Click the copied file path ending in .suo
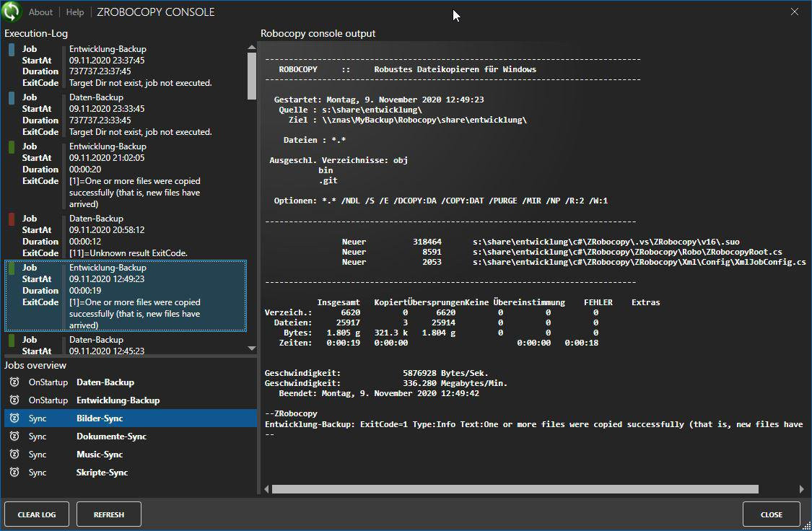812x531 pixels. click(x=606, y=242)
